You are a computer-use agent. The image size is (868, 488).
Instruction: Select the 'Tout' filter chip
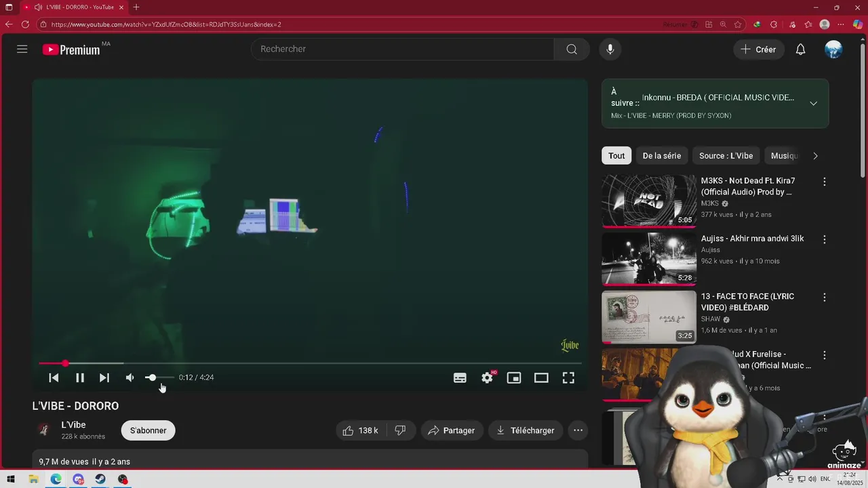click(x=616, y=156)
